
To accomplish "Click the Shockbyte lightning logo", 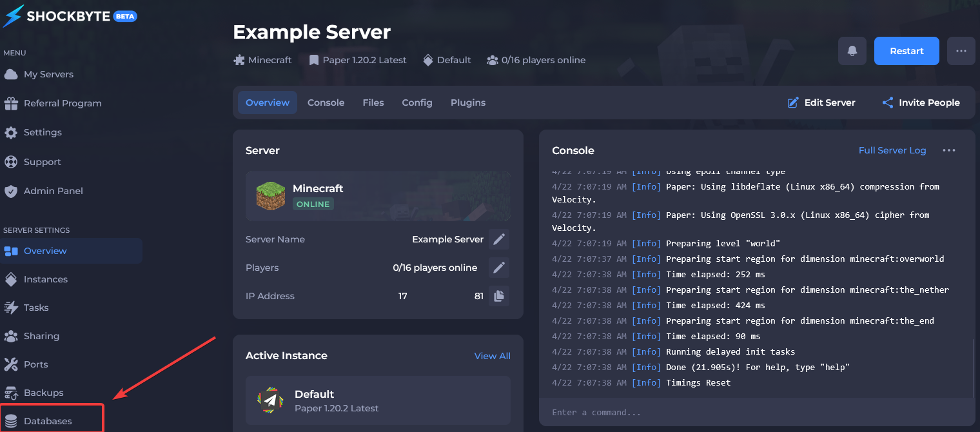I will tap(13, 16).
